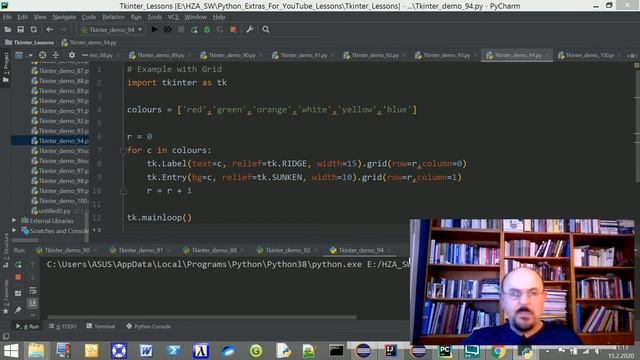The width and height of the screenshot is (640, 360).
Task: Collapse the for loop fold marker
Action: (123, 150)
